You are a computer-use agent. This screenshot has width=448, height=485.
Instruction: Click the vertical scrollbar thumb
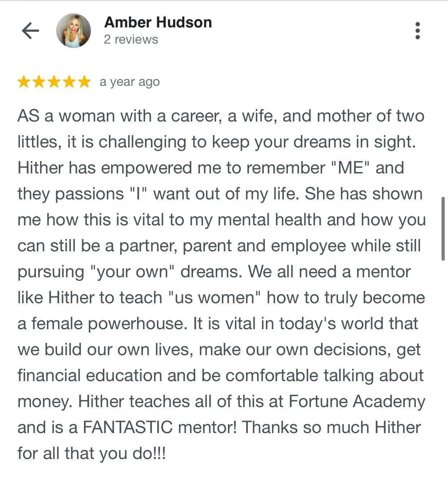pyautogui.click(x=443, y=228)
